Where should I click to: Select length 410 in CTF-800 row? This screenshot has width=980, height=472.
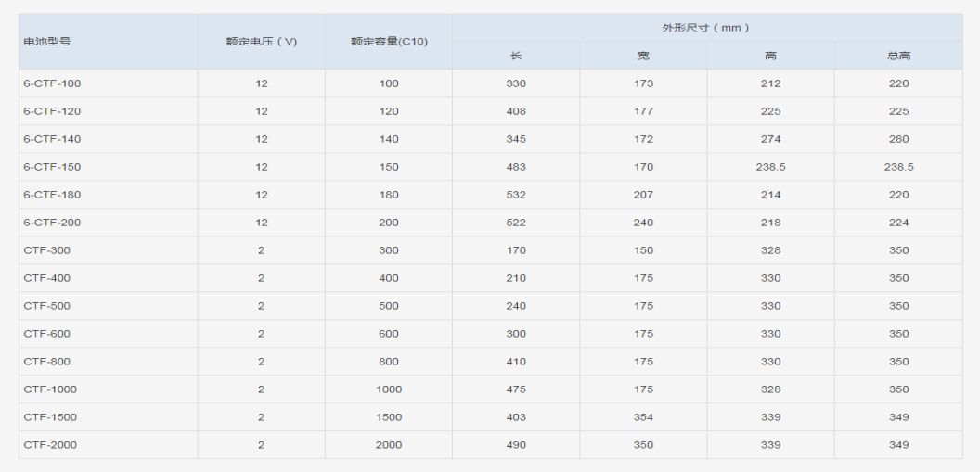pos(516,362)
